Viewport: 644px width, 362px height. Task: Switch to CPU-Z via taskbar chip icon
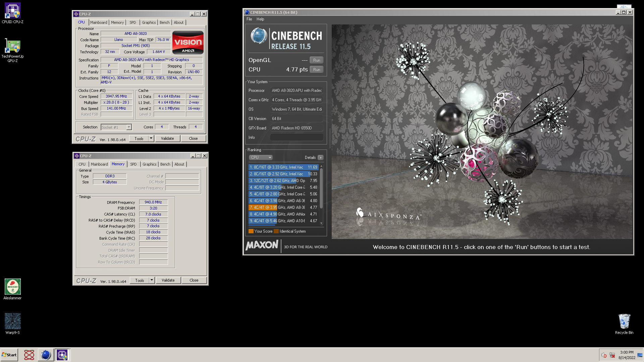coord(62,355)
